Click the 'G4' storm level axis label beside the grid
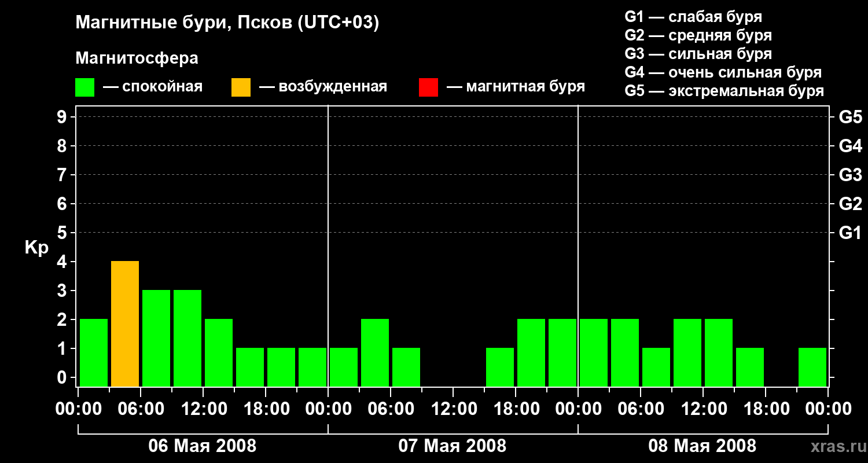 (851, 146)
